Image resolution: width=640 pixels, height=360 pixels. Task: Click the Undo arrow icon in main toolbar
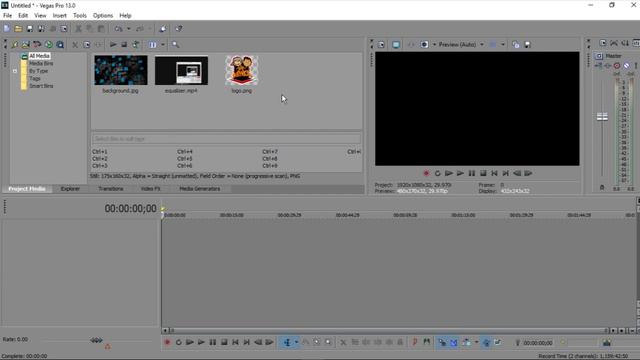pyautogui.click(x=118, y=29)
